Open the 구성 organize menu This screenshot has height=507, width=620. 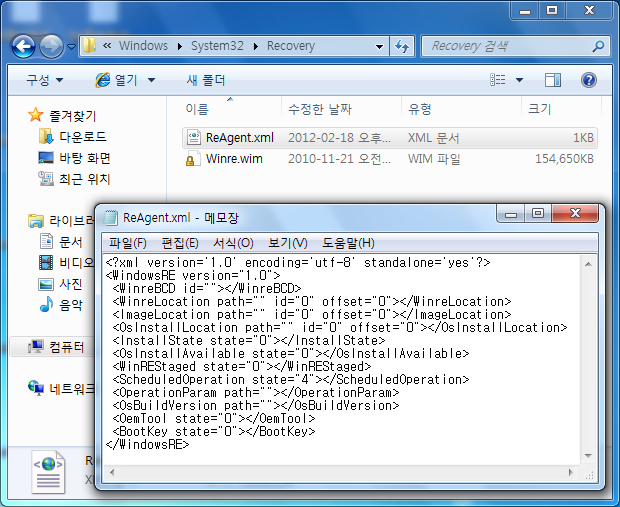pyautogui.click(x=45, y=80)
